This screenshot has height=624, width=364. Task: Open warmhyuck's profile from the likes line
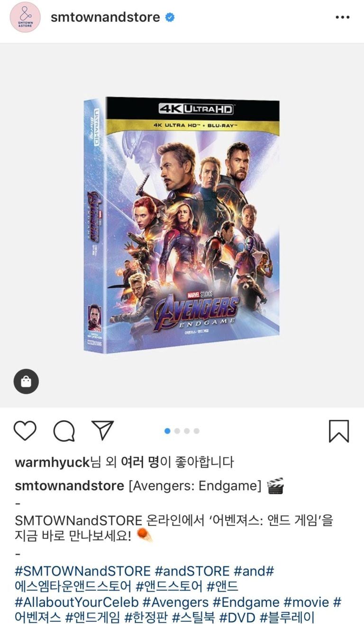coord(52,462)
